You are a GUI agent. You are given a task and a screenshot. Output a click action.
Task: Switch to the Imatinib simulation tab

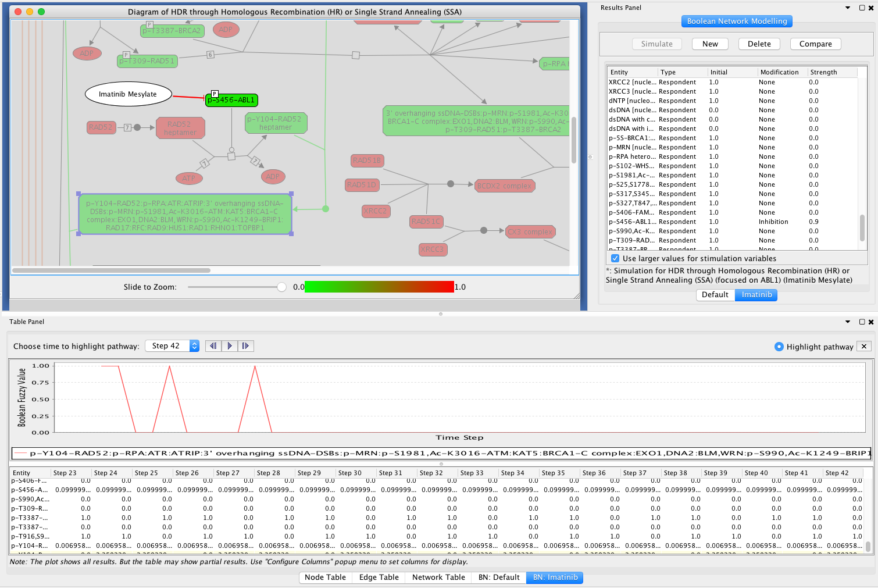click(x=756, y=295)
